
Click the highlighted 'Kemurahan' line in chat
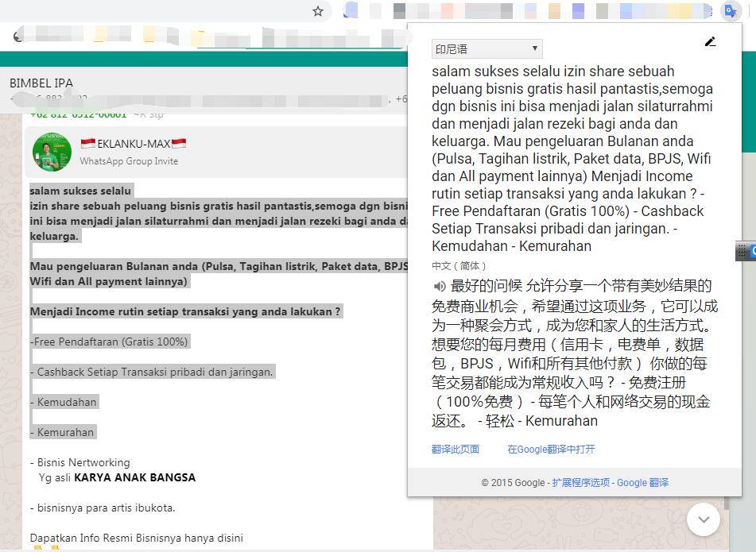point(62,432)
